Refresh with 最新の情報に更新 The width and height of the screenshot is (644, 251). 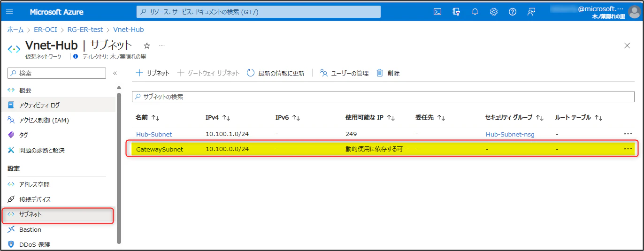point(276,73)
